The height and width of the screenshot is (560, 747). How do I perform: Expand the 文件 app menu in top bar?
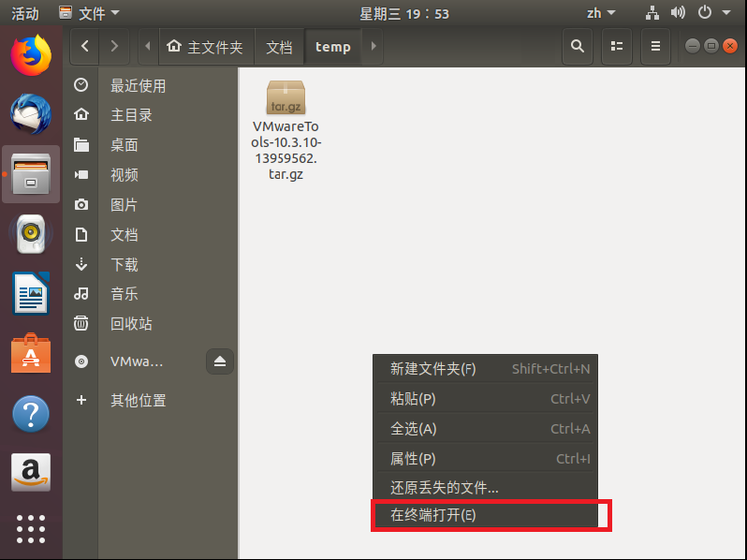tap(89, 13)
